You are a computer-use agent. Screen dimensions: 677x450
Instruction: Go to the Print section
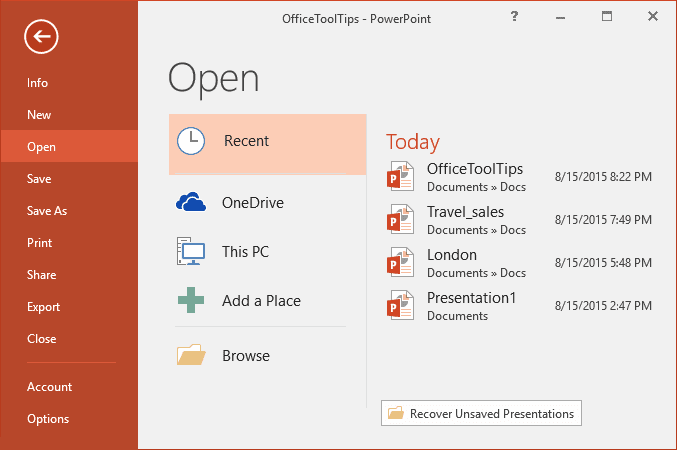pyautogui.click(x=69, y=243)
